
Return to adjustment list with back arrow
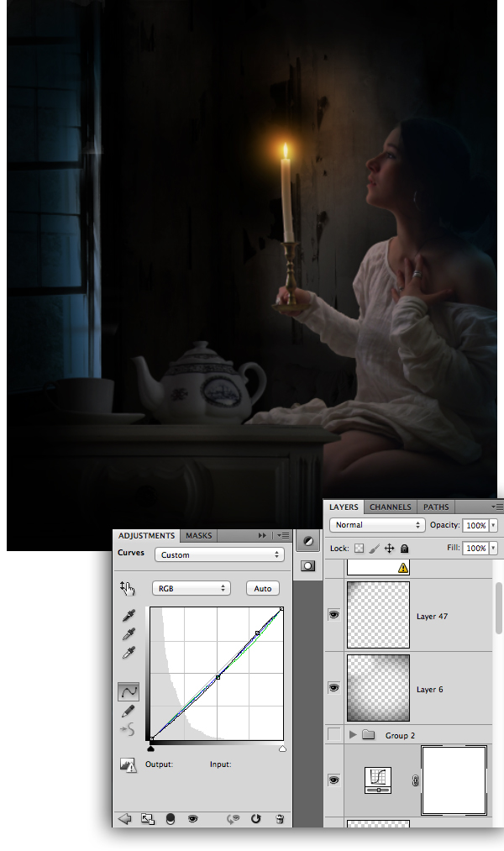(x=125, y=819)
